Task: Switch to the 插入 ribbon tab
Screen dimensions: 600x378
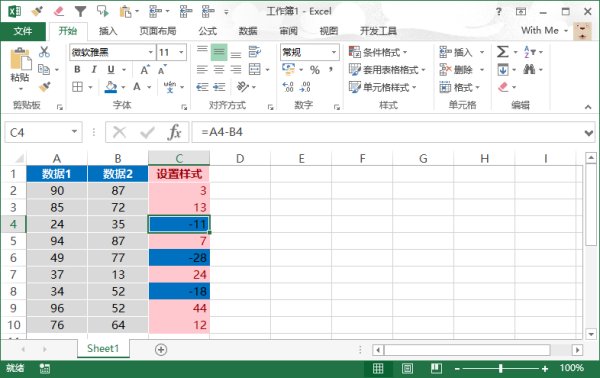Action: point(108,31)
